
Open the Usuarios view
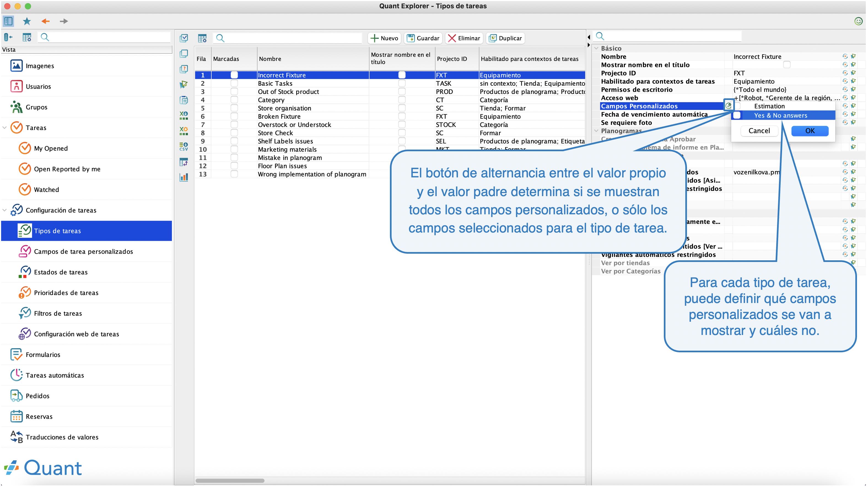[86, 86]
